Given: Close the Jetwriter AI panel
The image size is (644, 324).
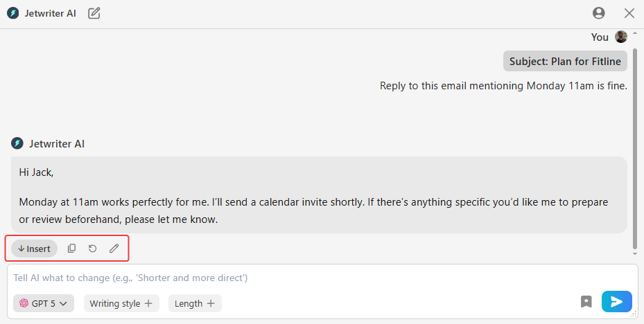Looking at the screenshot, I should pyautogui.click(x=629, y=13).
